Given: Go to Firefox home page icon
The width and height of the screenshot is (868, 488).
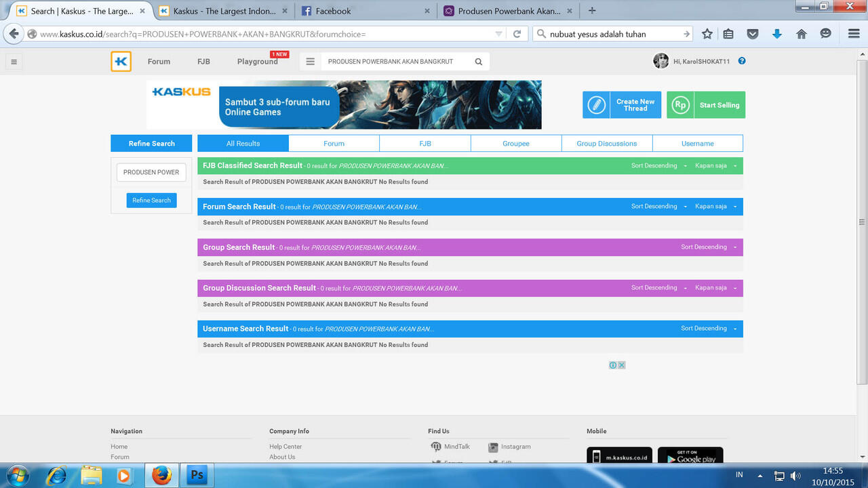Looking at the screenshot, I should pyautogui.click(x=801, y=34).
